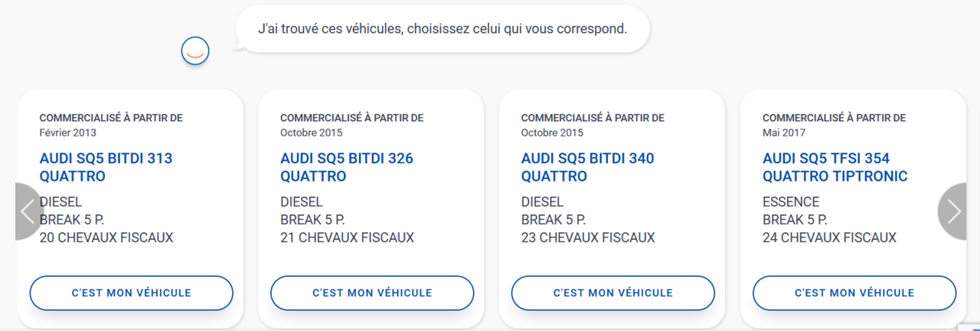Click the 23 CHEVAUX FISCAUX line
980x331 pixels.
tap(588, 238)
